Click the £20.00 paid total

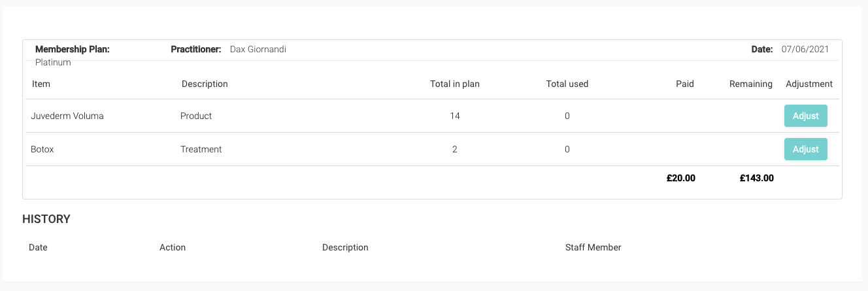point(681,178)
